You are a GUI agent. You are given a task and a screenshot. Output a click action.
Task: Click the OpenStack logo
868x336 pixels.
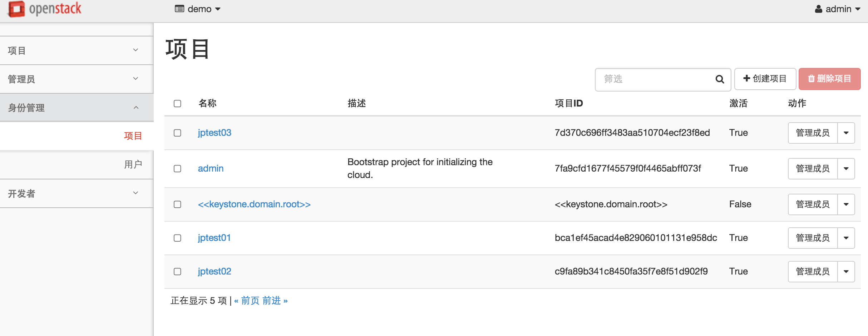point(45,9)
